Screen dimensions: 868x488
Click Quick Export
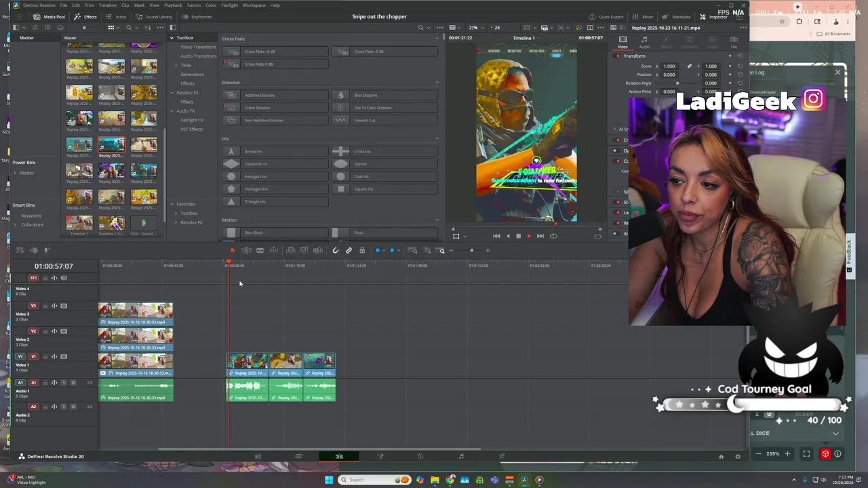pos(606,16)
